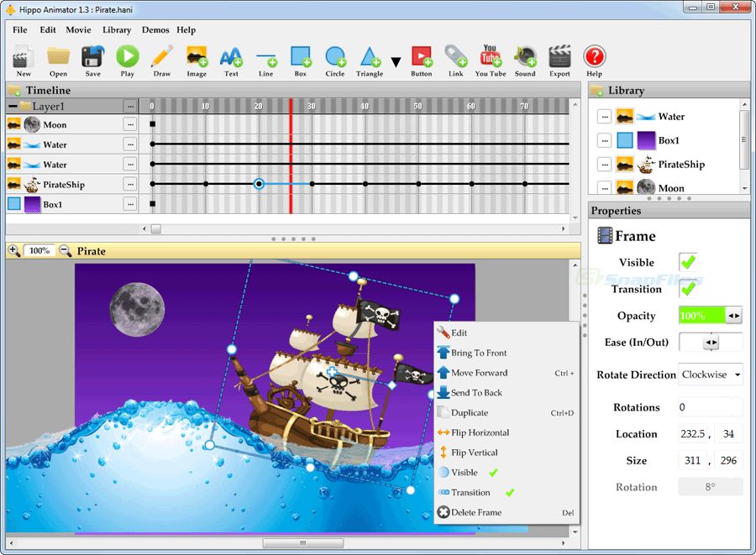756x555 pixels.
Task: Add a Circle shape from the toolbar
Action: [335, 57]
